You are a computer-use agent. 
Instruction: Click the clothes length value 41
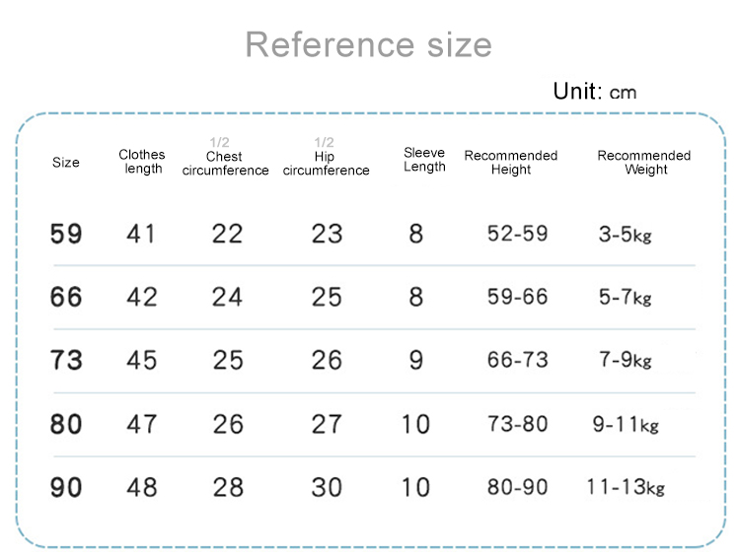(x=141, y=235)
